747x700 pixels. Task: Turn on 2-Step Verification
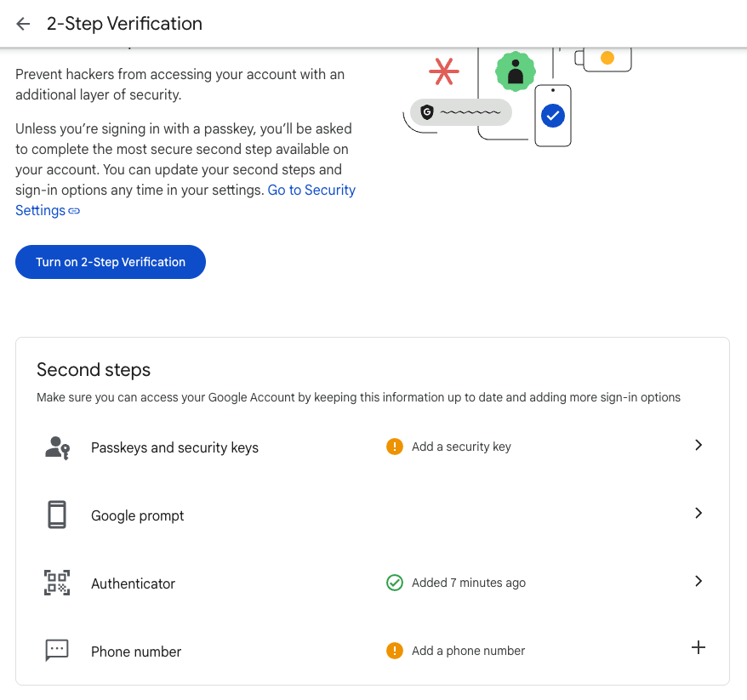[x=111, y=262]
